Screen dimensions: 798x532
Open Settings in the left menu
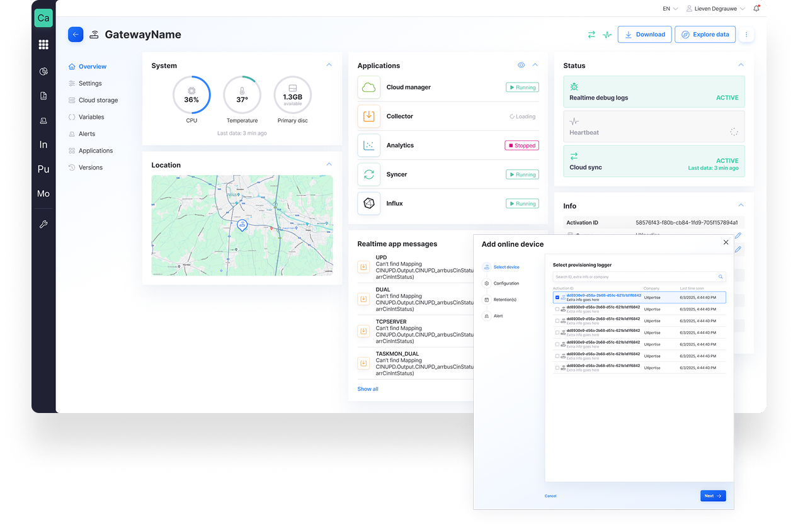pyautogui.click(x=85, y=83)
